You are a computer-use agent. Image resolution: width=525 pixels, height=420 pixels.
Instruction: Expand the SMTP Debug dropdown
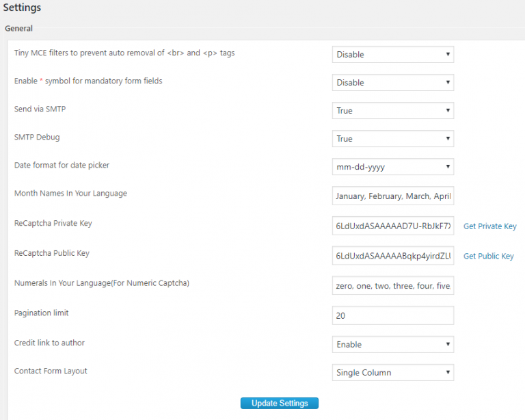392,139
